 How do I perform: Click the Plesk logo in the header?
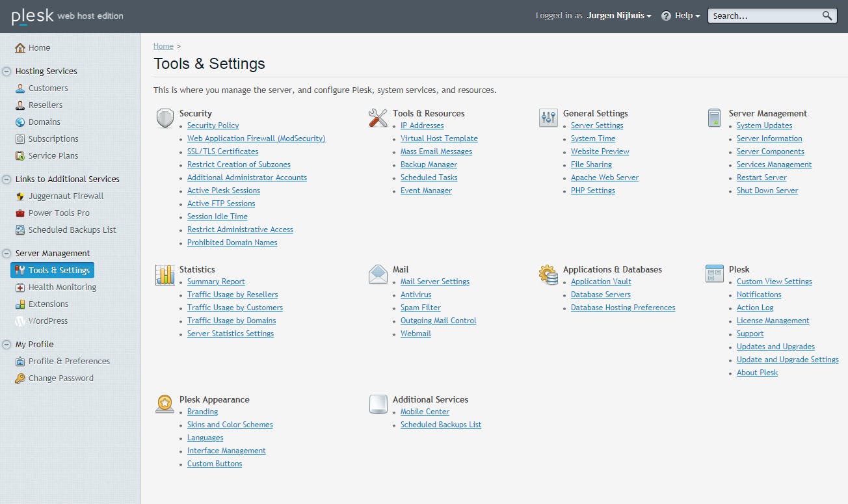[32, 15]
